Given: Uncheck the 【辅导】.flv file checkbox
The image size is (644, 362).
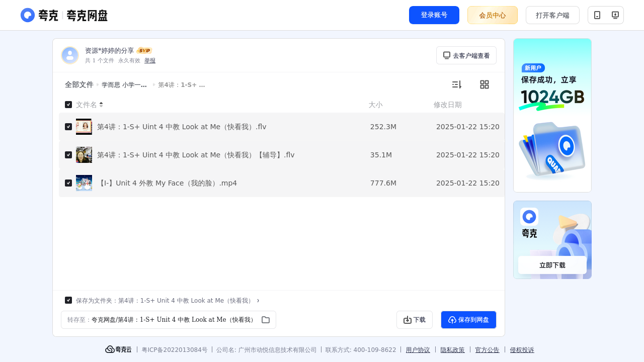Looking at the screenshot, I should click(68, 155).
